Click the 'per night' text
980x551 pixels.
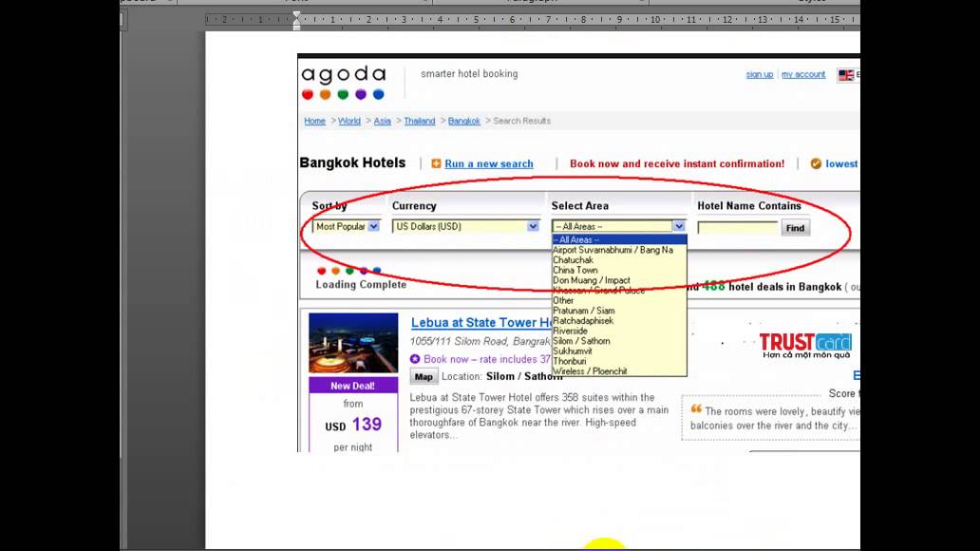coord(353,447)
